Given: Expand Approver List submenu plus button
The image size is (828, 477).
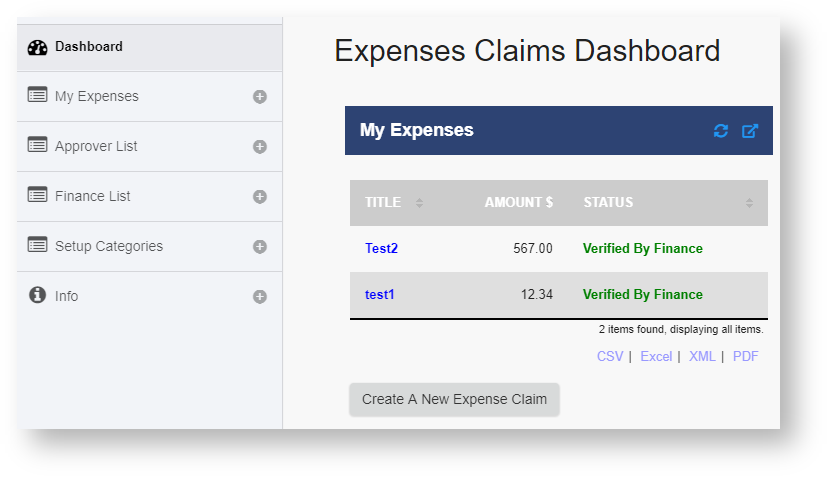Looking at the screenshot, I should pyautogui.click(x=260, y=147).
